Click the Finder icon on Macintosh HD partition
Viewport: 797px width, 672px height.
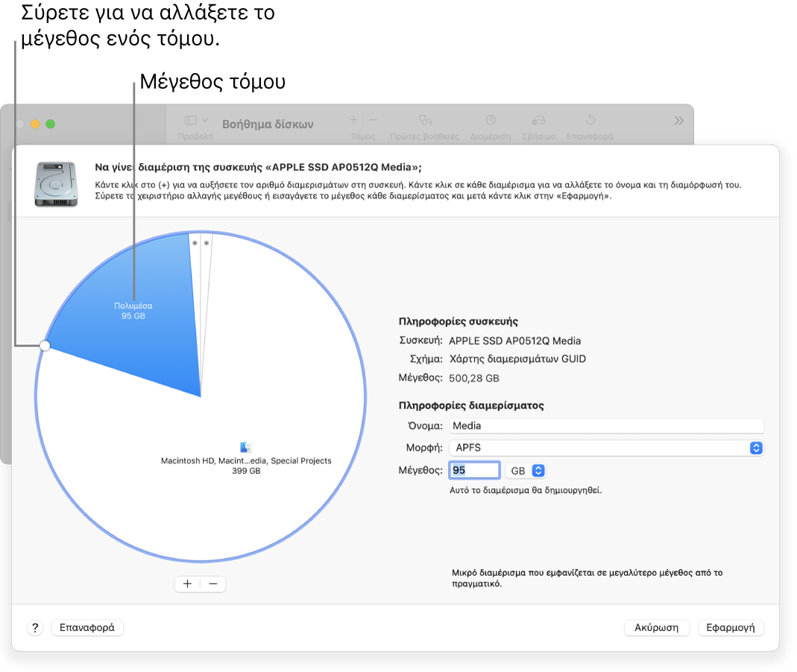(x=246, y=448)
